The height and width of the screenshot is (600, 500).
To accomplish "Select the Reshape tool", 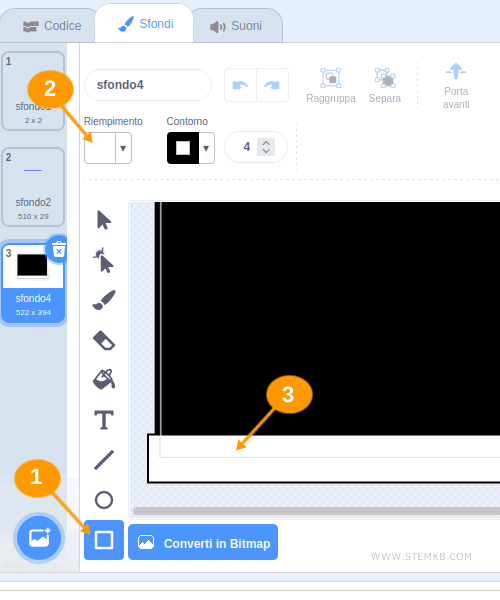I will [104, 261].
